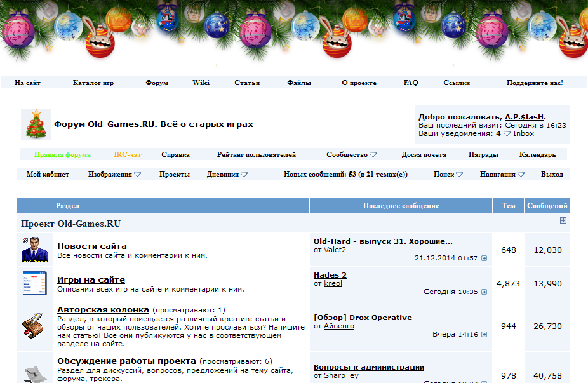Screen dimensions: 588x383
Task: Open Ваши уведомления link
Action: pyautogui.click(x=456, y=133)
